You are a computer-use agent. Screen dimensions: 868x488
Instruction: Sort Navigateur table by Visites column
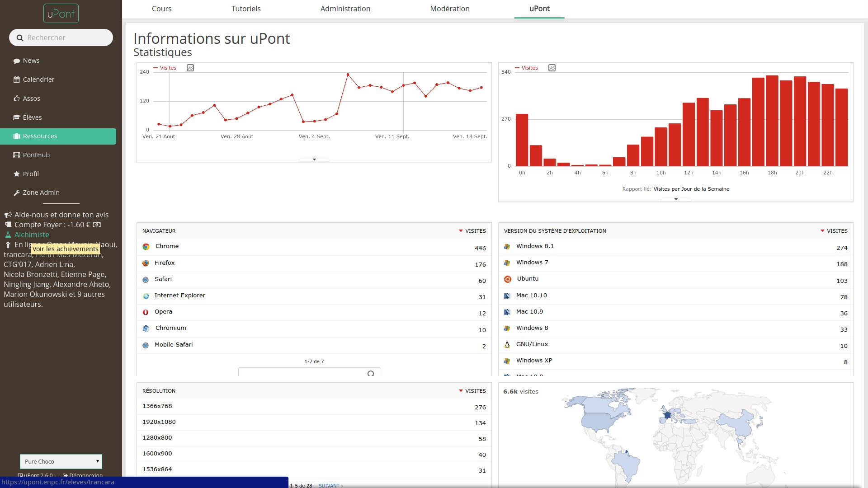coord(475,231)
